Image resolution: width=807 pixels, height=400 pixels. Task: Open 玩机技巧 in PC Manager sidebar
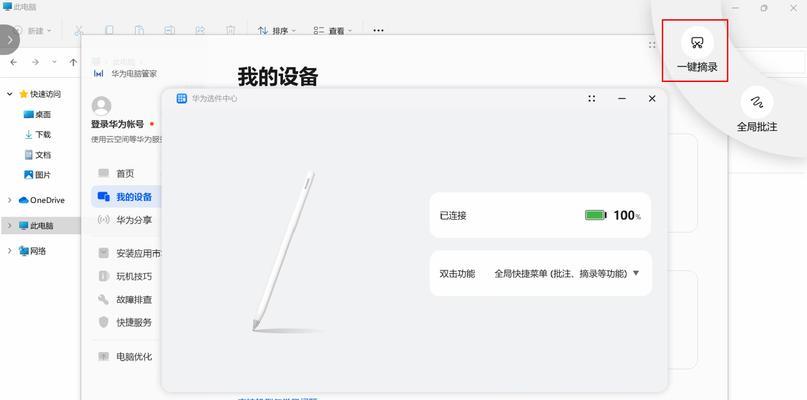coord(127,276)
